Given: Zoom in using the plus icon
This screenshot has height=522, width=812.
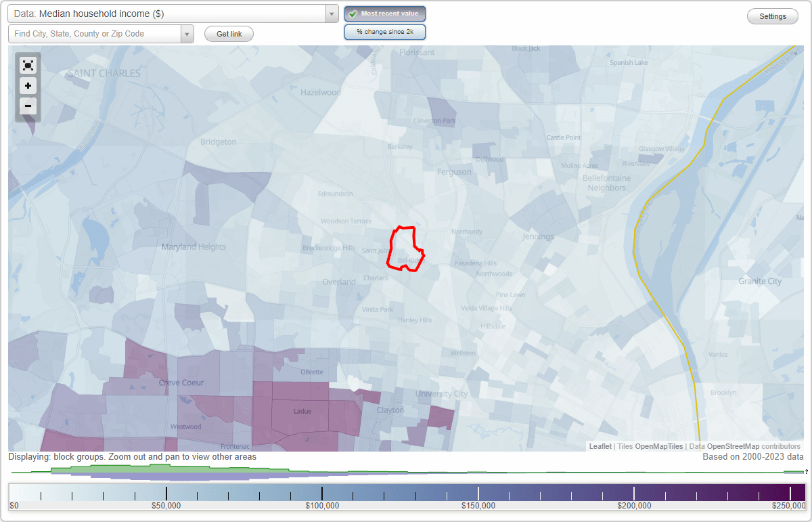Looking at the screenshot, I should click(x=28, y=86).
